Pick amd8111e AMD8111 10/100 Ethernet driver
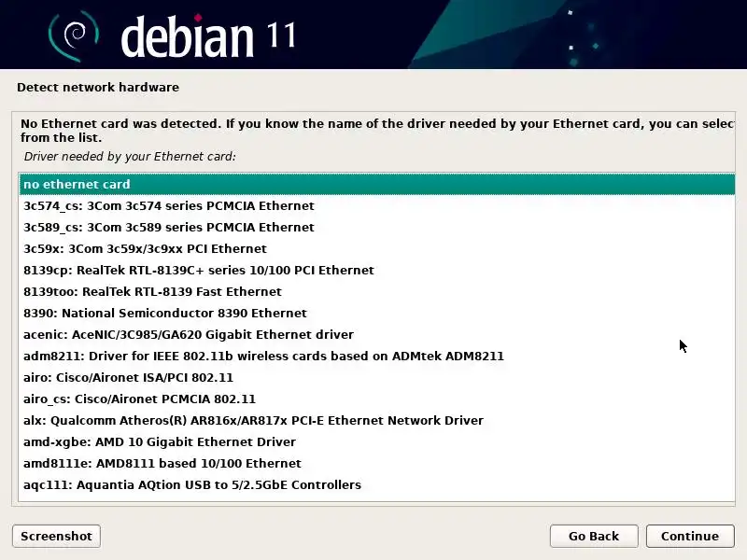The height and width of the screenshot is (560, 747). click(377, 463)
